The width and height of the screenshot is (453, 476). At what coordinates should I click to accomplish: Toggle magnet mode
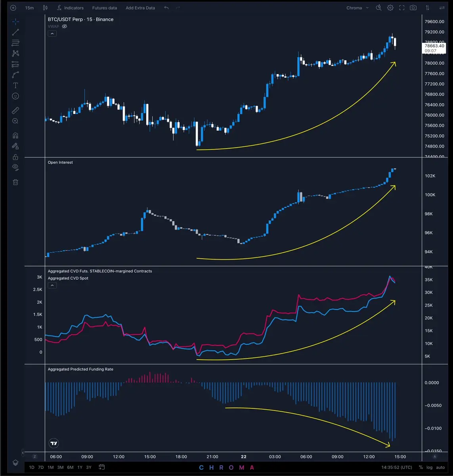pyautogui.click(x=15, y=135)
